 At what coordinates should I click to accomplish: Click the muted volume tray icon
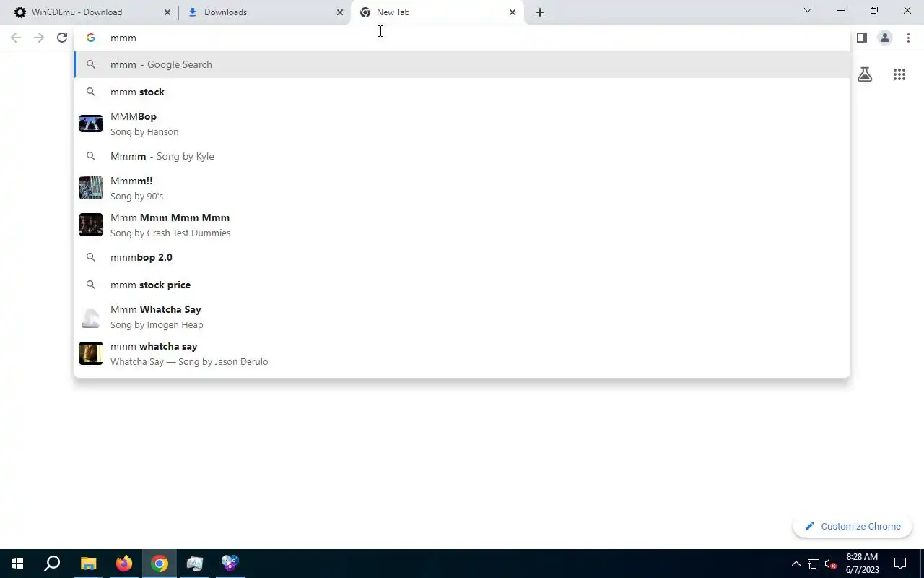(831, 564)
